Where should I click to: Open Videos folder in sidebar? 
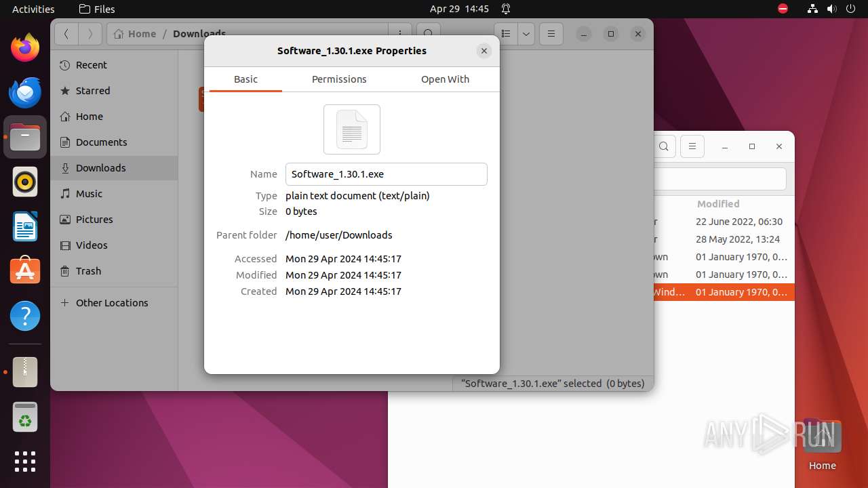114,245
